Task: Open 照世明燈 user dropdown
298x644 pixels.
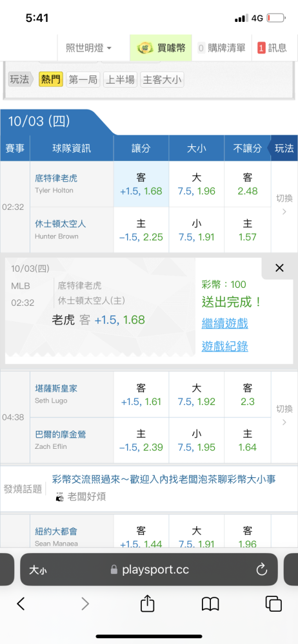Action: [x=89, y=48]
